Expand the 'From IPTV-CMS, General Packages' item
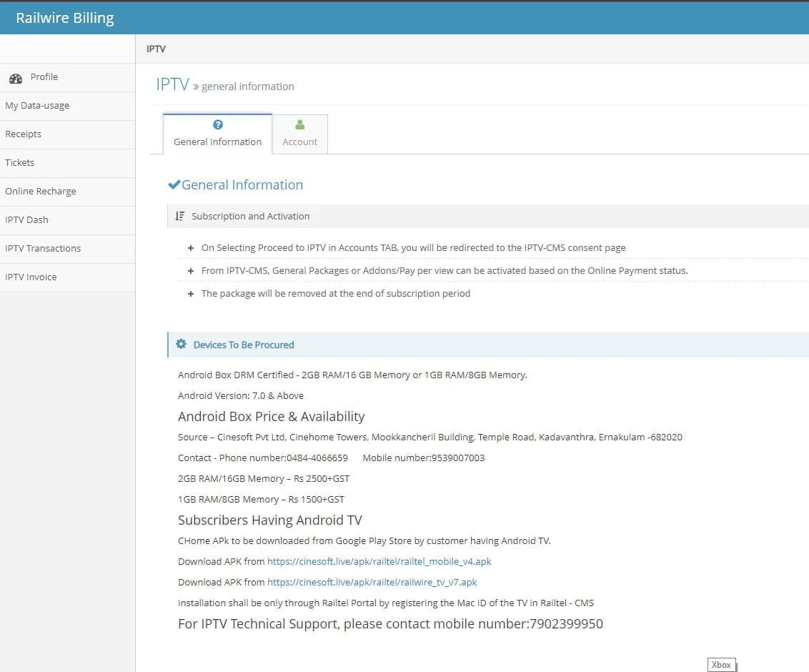Viewport: 809px width, 672px height. coord(190,271)
